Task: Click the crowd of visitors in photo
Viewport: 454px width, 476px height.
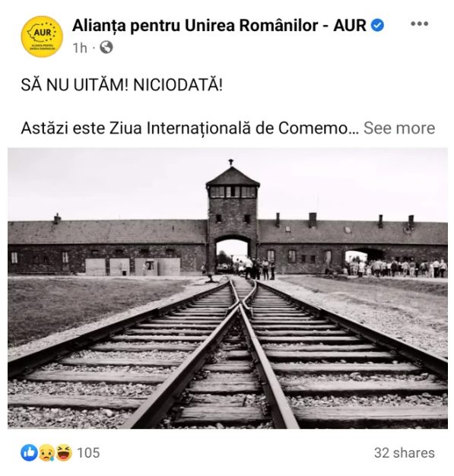Action: (x=395, y=267)
